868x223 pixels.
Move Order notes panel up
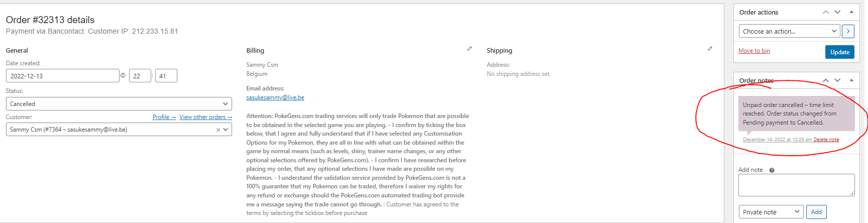[x=826, y=80]
